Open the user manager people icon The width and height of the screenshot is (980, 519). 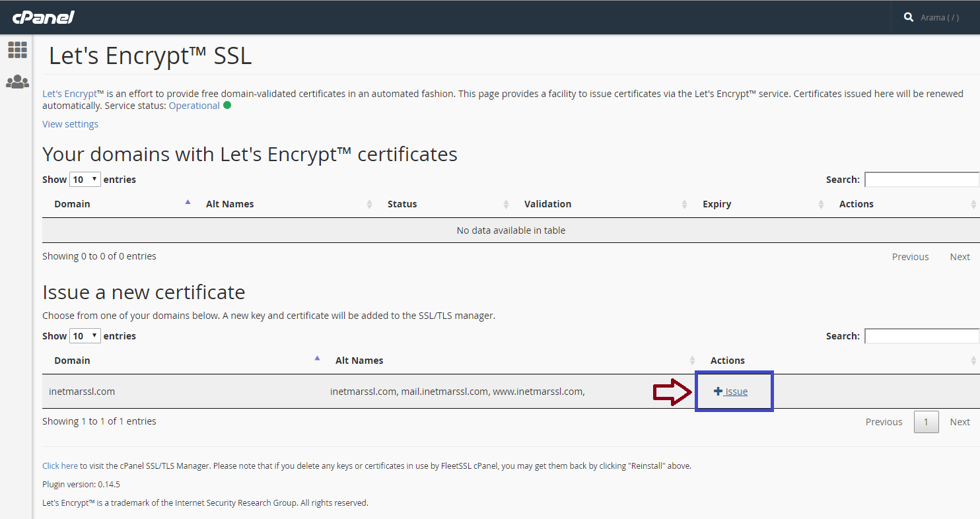17,82
